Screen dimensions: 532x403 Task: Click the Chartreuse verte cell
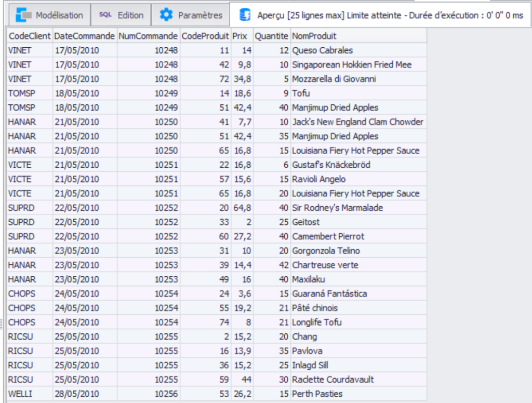[x=358, y=265]
